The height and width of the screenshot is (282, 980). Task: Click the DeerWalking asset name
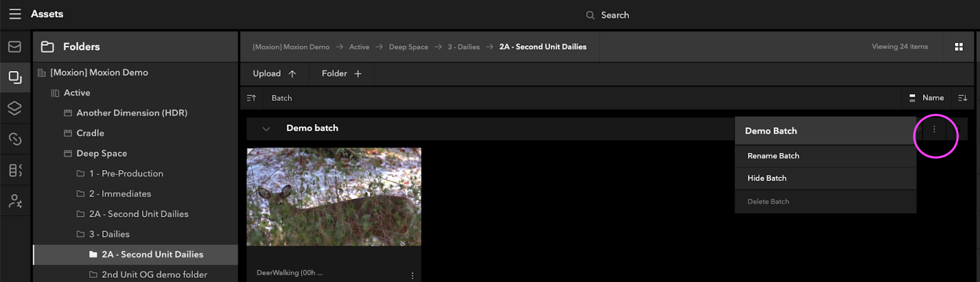(289, 273)
